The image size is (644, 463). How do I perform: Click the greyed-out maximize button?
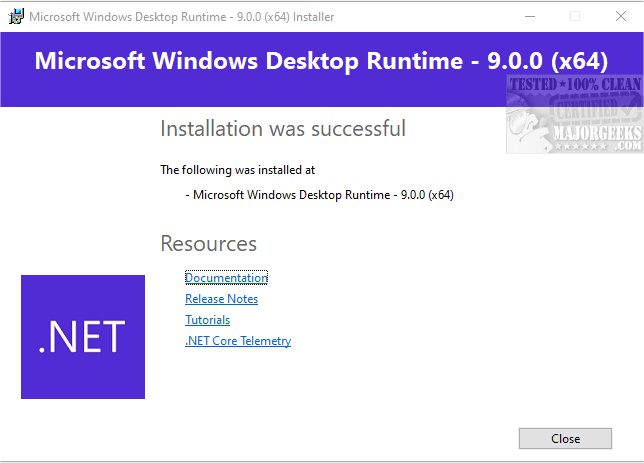pos(575,16)
